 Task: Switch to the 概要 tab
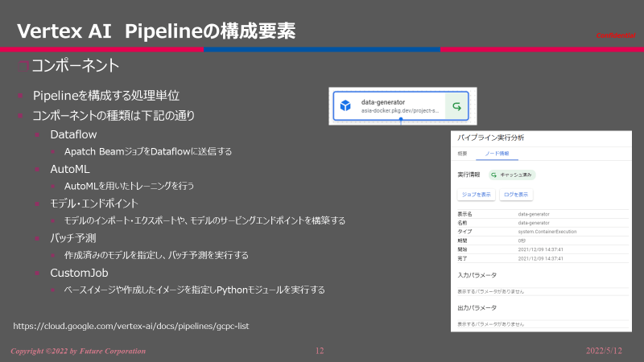click(462, 154)
